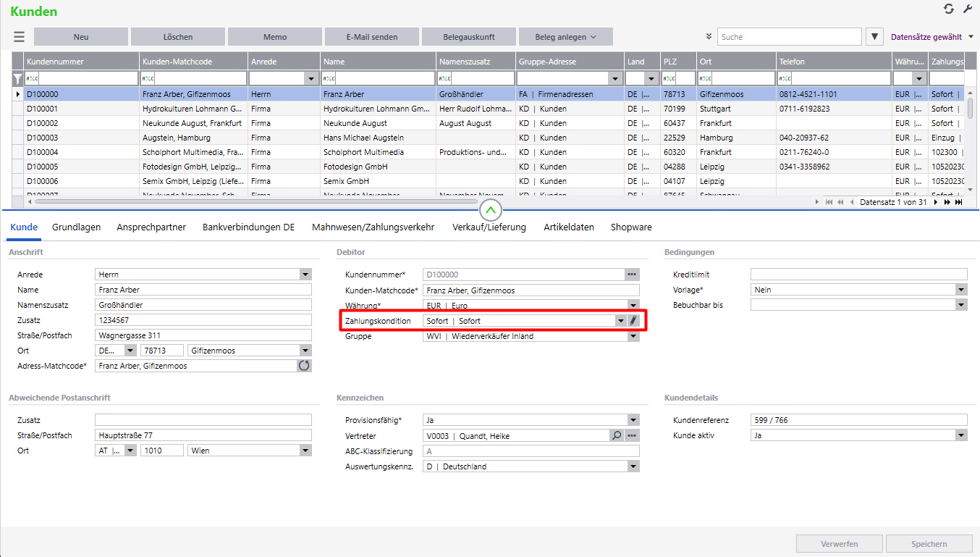Click the A%C filter icon under Kundennummer
The height and width of the screenshot is (557, 980).
32,78
